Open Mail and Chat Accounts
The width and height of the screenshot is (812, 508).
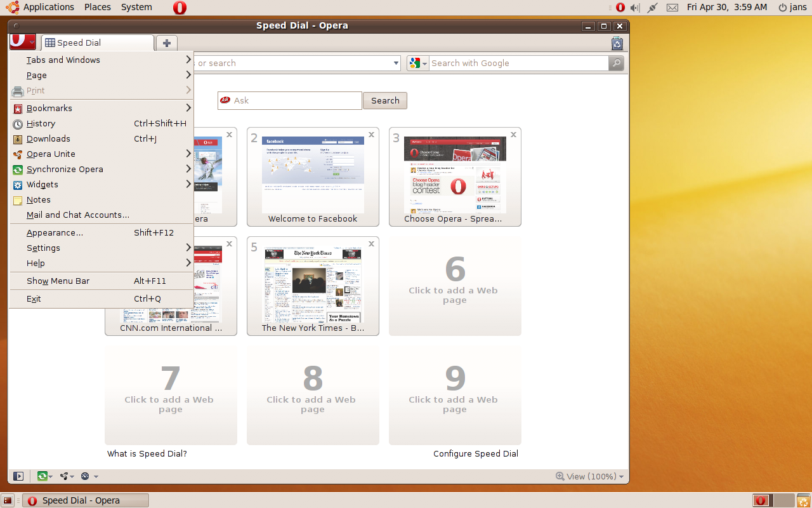click(101, 215)
